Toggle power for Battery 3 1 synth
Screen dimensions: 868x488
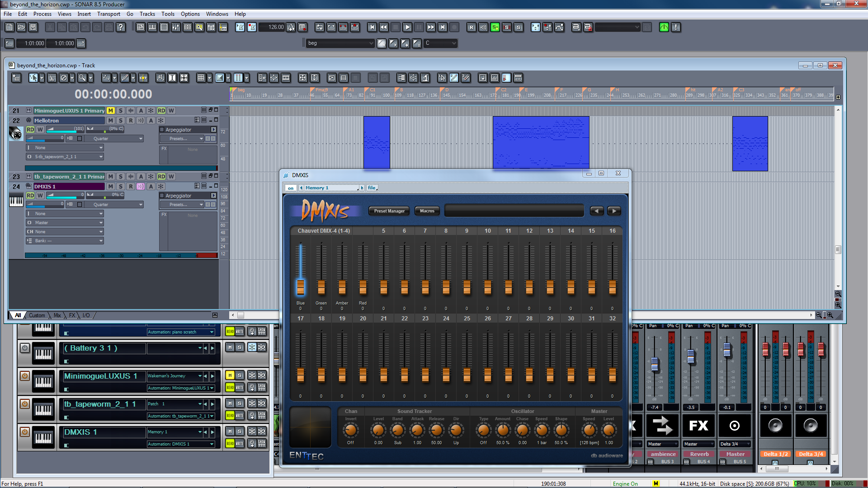[25, 348]
